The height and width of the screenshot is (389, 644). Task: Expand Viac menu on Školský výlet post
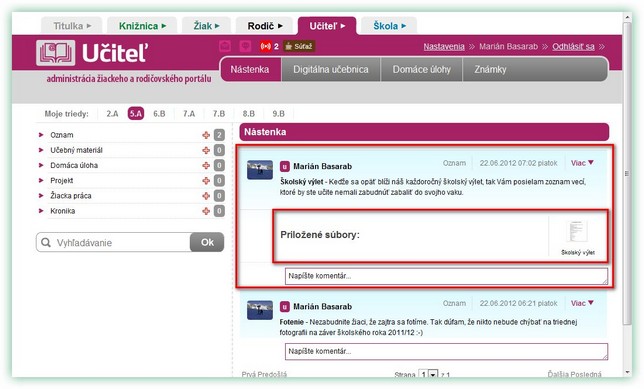click(582, 163)
